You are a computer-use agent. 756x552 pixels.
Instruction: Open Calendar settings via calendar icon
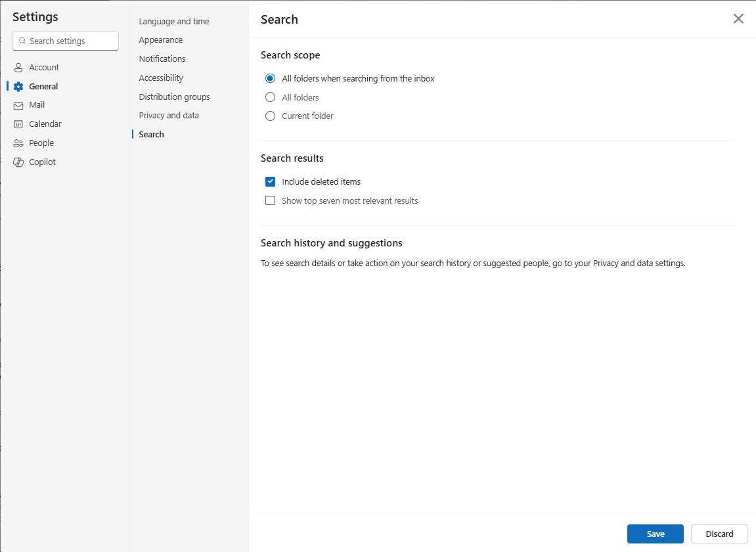(x=18, y=124)
